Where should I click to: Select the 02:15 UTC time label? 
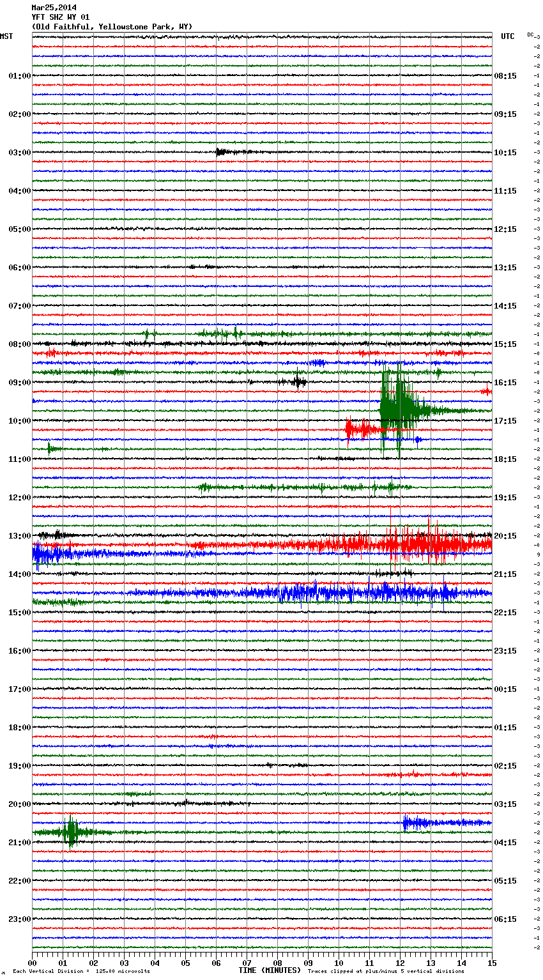pyautogui.click(x=505, y=766)
